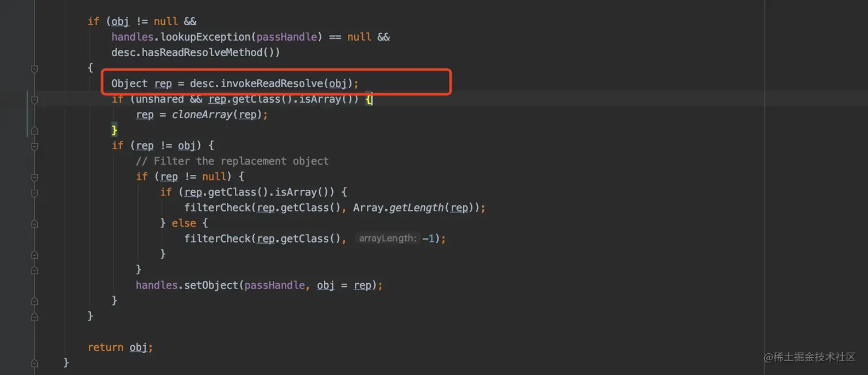The height and width of the screenshot is (375, 868).
Task: Click the 'Filter the replacement object' comment
Action: click(x=232, y=161)
